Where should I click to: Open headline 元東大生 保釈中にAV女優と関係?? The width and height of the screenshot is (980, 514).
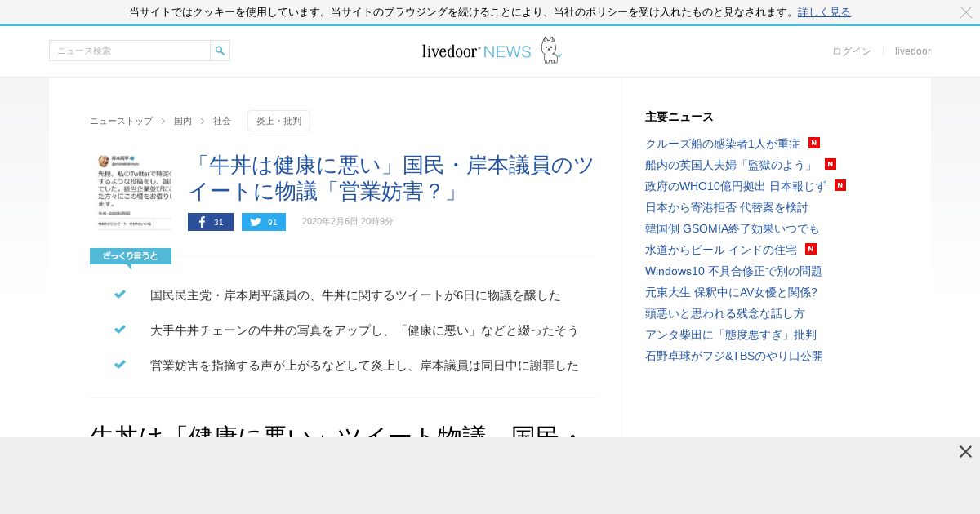pyautogui.click(x=731, y=292)
